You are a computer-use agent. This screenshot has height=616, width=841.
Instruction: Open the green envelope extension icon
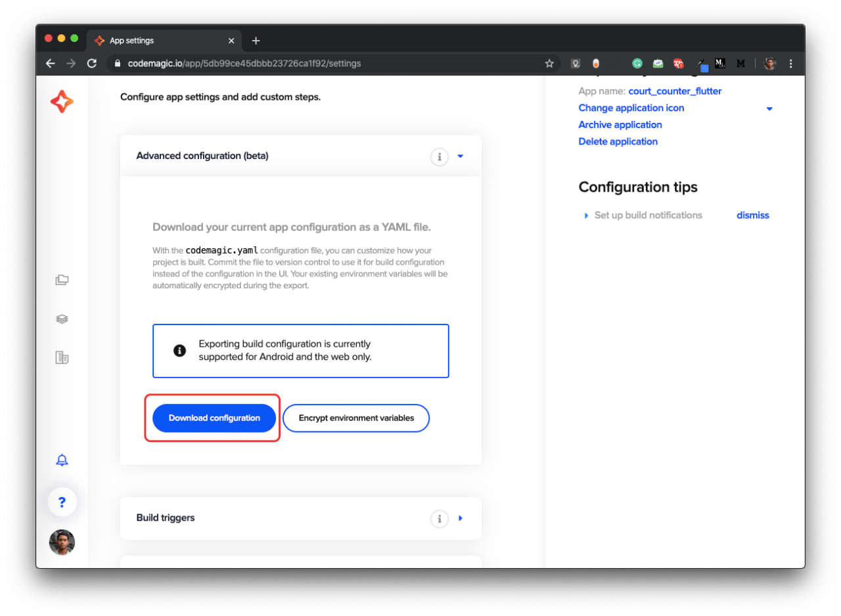(x=658, y=64)
